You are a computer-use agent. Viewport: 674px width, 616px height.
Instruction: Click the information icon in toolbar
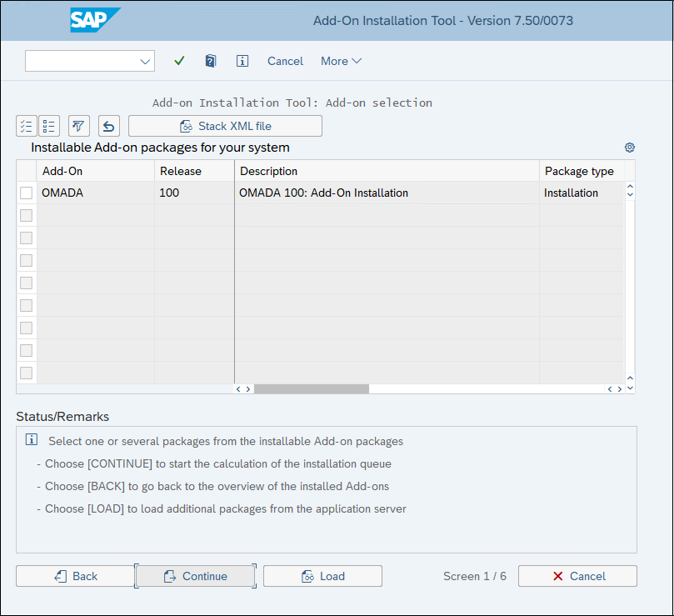[242, 61]
